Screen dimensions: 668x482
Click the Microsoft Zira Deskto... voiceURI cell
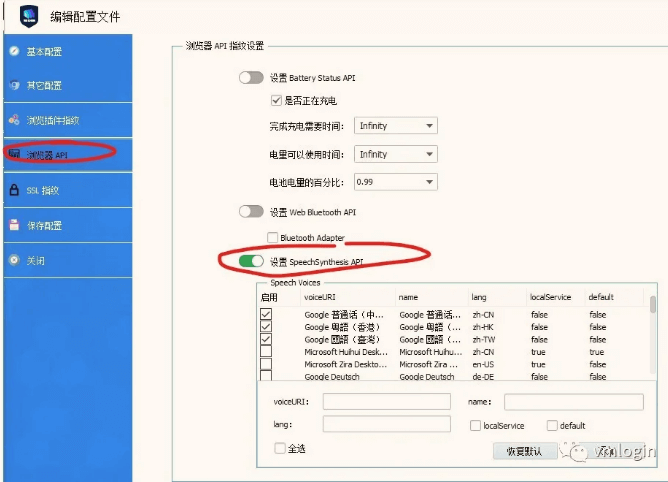[x=346, y=364]
